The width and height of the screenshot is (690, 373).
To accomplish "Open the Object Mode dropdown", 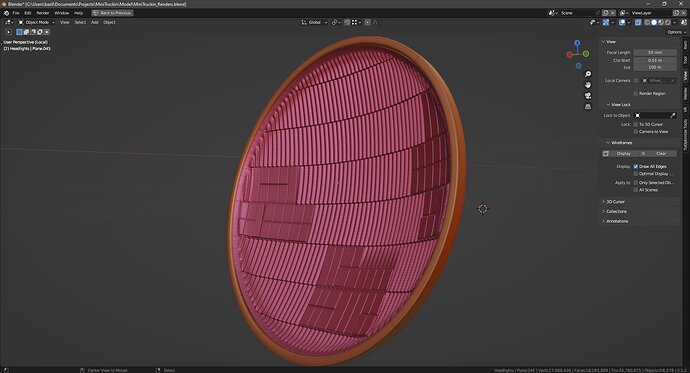I will [x=37, y=22].
